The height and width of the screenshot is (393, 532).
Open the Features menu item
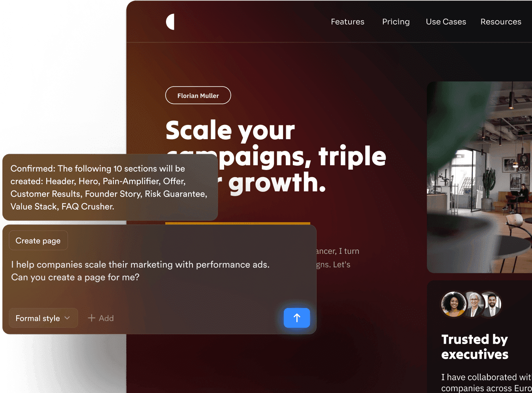click(348, 22)
